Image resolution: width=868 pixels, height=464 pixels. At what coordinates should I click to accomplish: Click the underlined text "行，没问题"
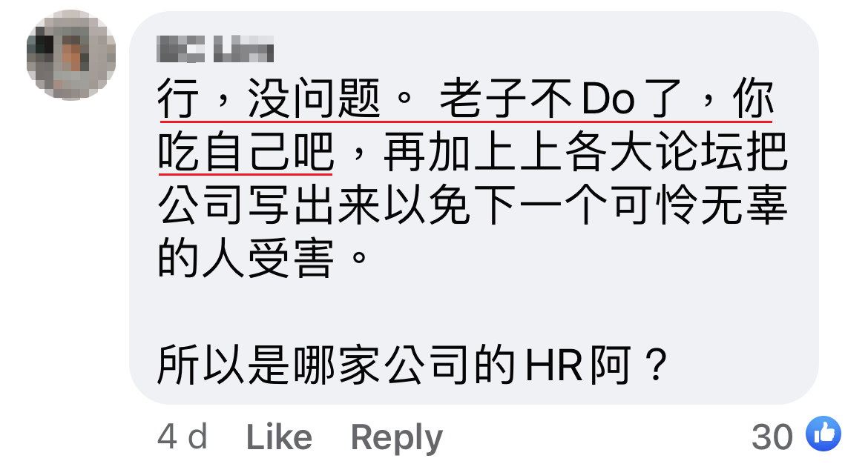pyautogui.click(x=269, y=99)
